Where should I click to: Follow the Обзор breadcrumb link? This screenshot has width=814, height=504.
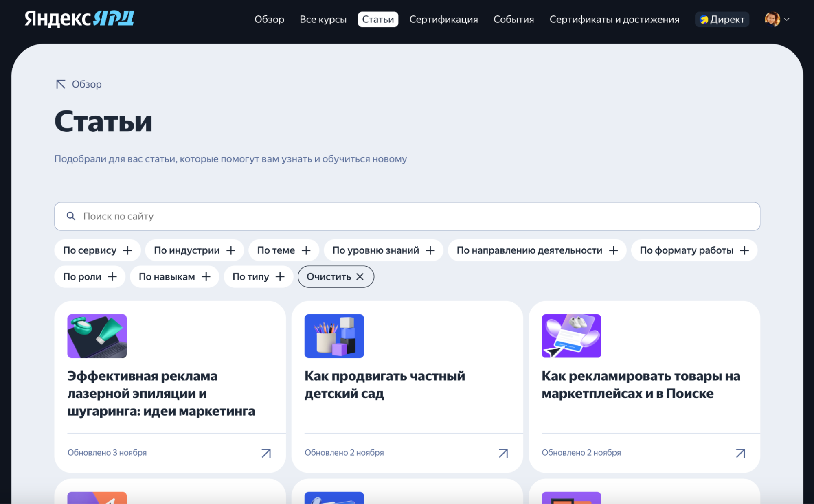coord(86,84)
